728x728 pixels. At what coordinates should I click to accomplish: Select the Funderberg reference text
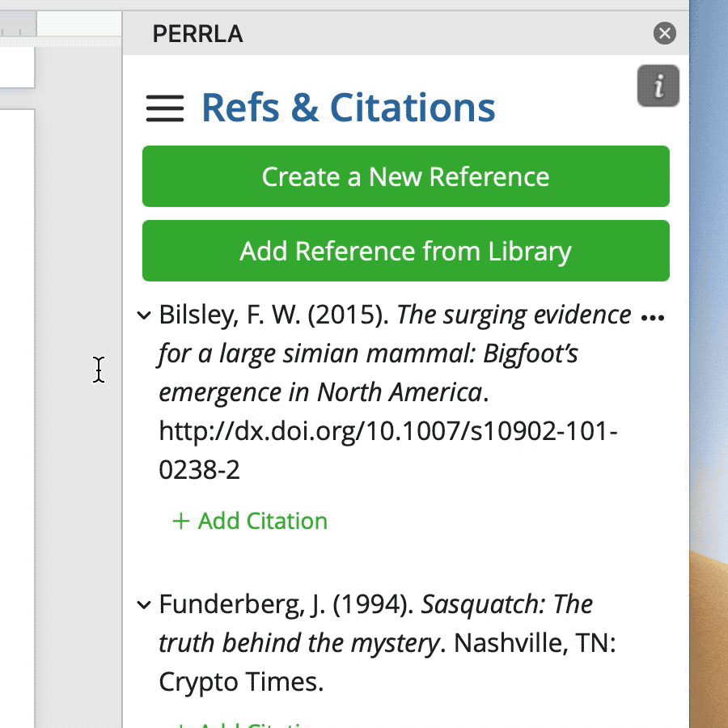coord(372,643)
